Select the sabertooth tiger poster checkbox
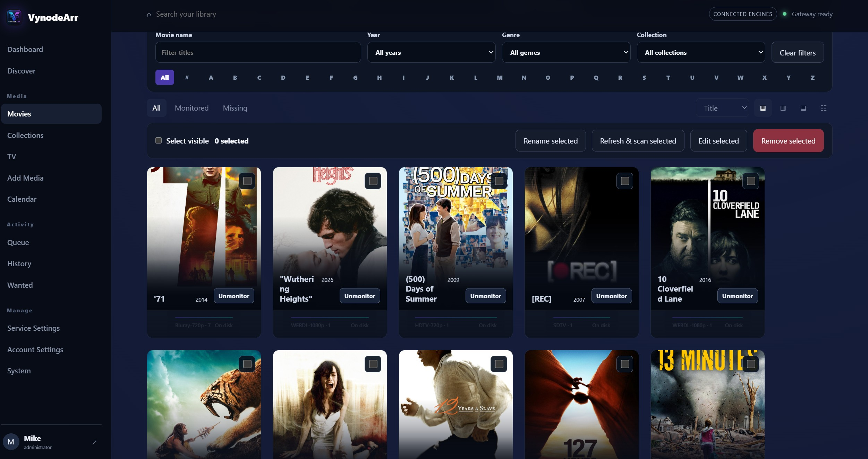Viewport: 868px width, 459px height. (x=247, y=364)
